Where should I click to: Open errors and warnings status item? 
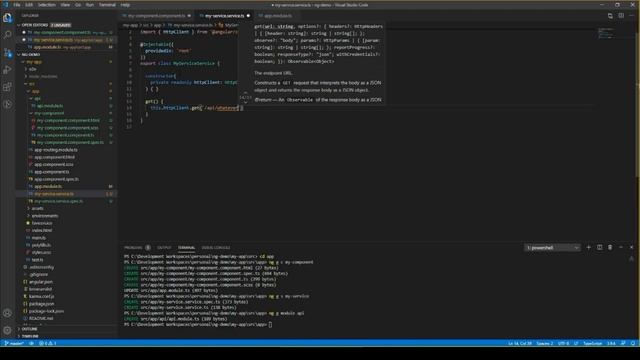pos(48,343)
